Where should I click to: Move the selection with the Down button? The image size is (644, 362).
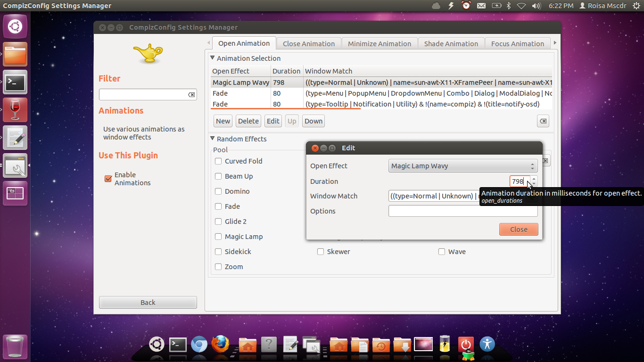point(314,121)
